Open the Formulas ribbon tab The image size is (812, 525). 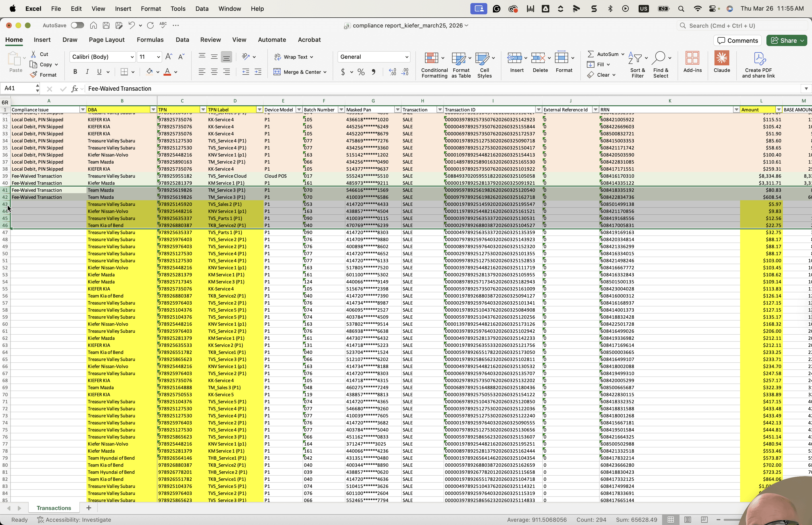point(150,39)
